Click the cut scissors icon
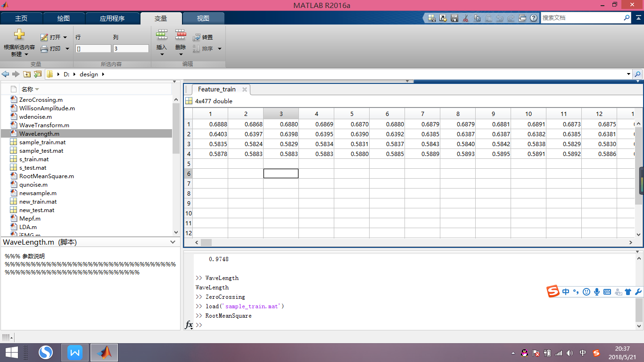This screenshot has width=644, height=362. (x=466, y=18)
